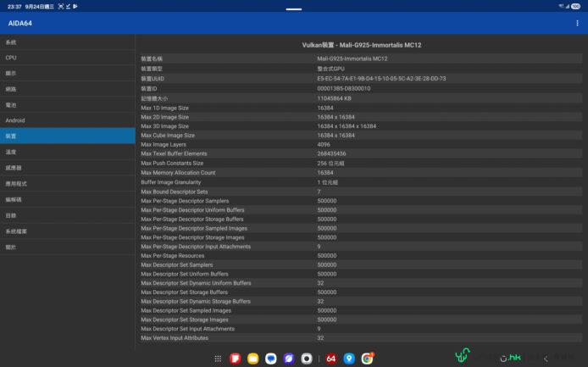Image resolution: width=588 pixels, height=367 pixels.
Task: Open the blue map pin app
Action: 349,359
